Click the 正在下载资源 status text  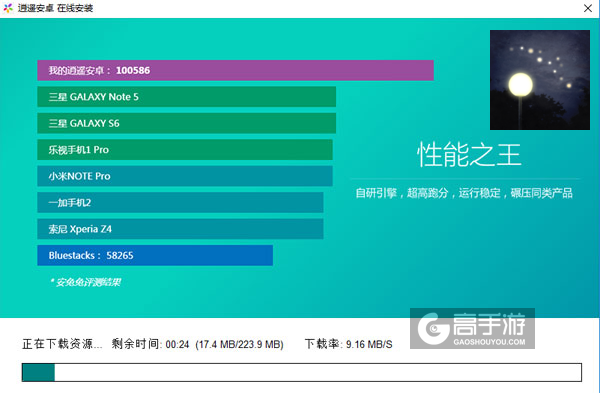[x=62, y=344]
